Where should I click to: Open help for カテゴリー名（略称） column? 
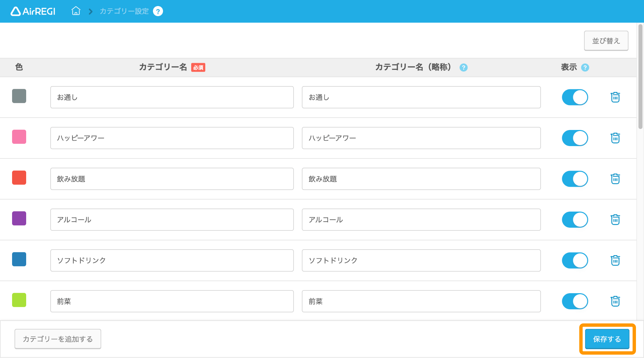[464, 67]
